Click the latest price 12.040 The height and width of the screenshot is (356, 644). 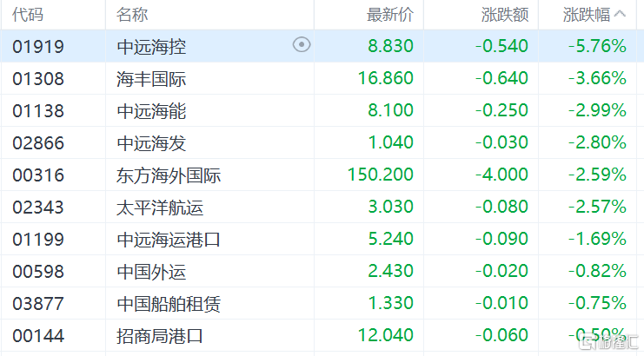coord(385,335)
